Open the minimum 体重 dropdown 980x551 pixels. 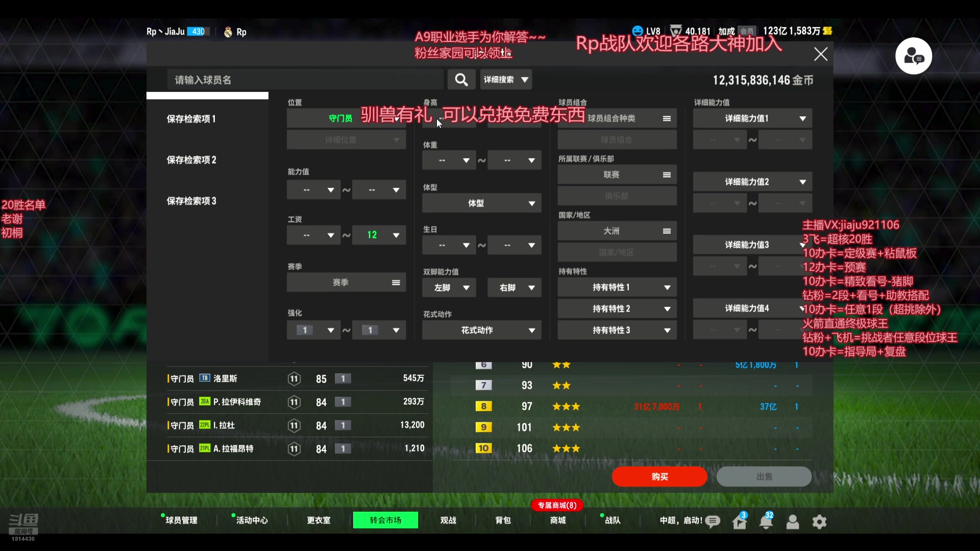[x=449, y=160]
